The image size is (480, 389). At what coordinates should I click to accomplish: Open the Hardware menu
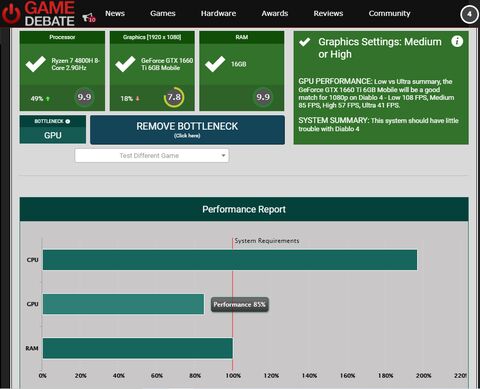coord(218,13)
